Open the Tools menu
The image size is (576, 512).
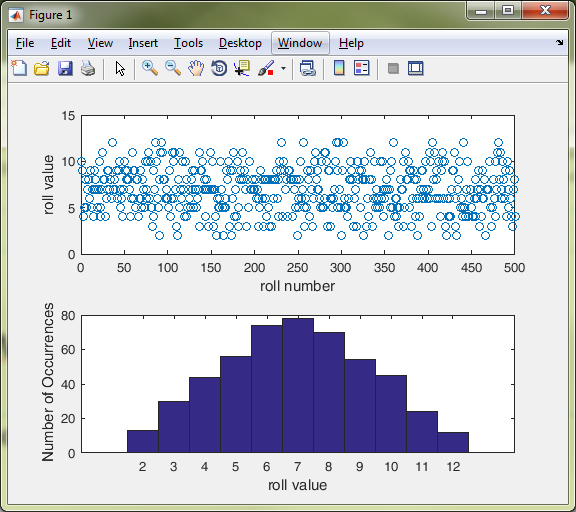point(188,43)
